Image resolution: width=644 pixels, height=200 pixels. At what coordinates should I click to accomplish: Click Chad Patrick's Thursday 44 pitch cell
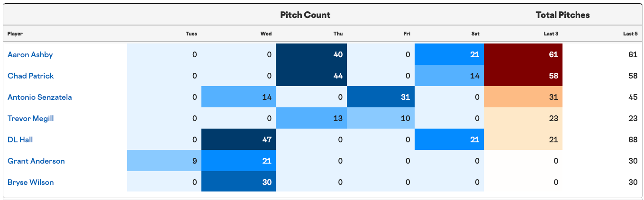tap(311, 76)
